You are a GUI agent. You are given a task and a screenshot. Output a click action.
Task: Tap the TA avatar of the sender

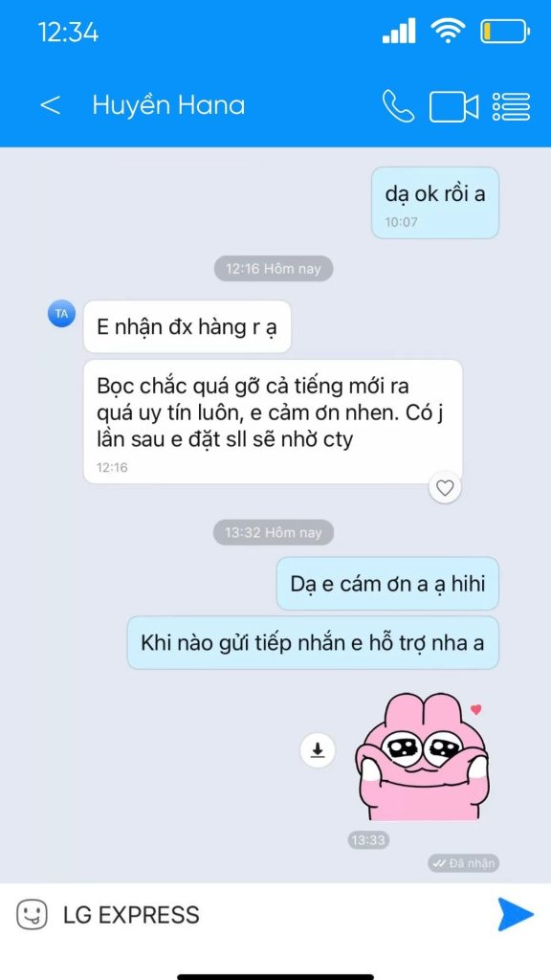point(61,314)
